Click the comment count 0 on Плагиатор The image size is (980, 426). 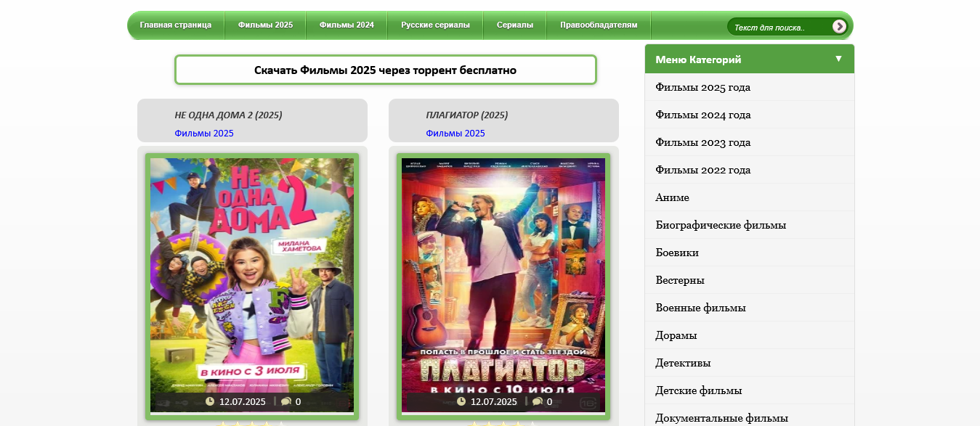pos(549,401)
